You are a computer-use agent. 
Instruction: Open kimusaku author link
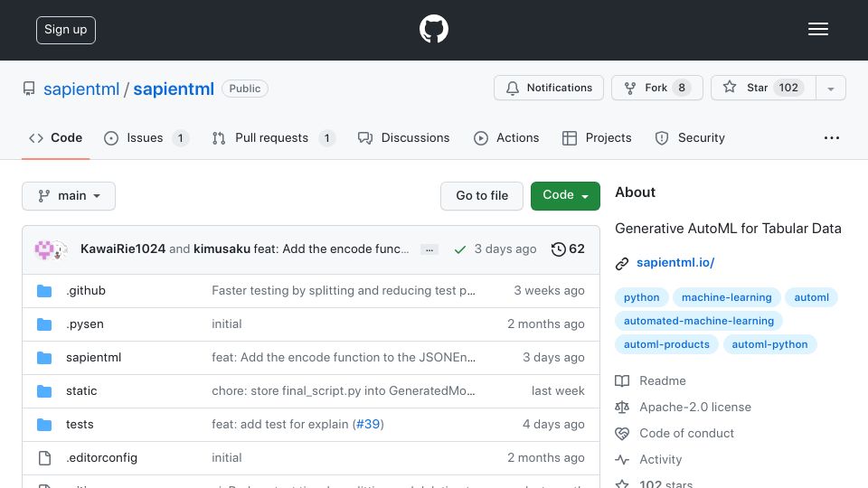click(222, 249)
